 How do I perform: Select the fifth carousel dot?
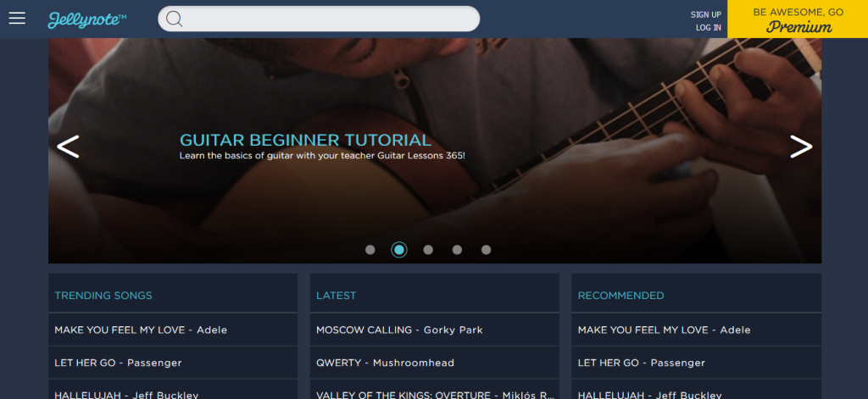pyautogui.click(x=486, y=250)
